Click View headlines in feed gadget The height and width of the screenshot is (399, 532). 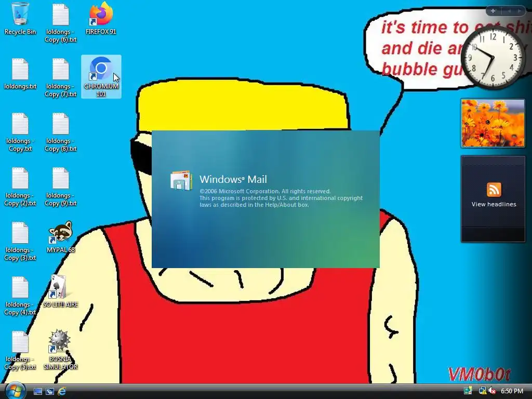click(494, 204)
